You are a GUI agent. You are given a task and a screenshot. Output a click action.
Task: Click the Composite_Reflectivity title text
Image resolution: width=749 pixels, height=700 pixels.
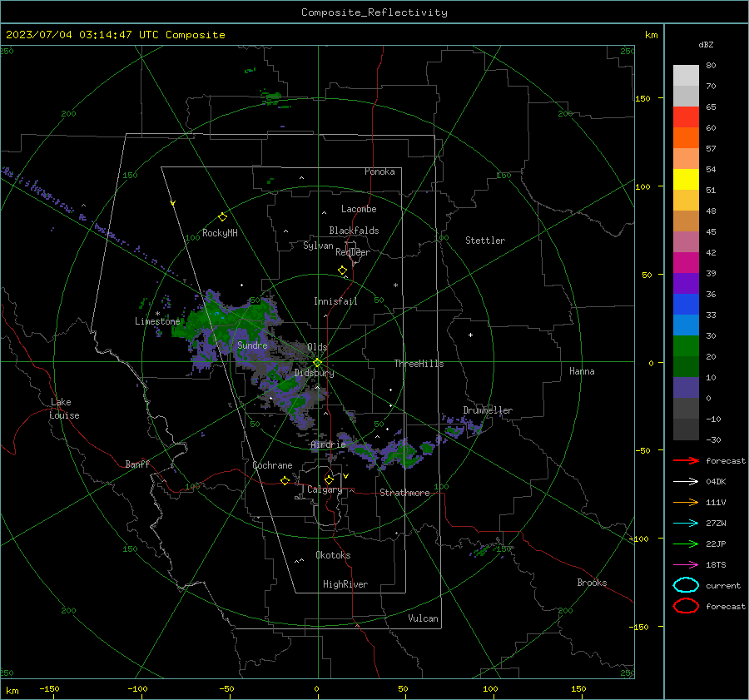point(374,12)
